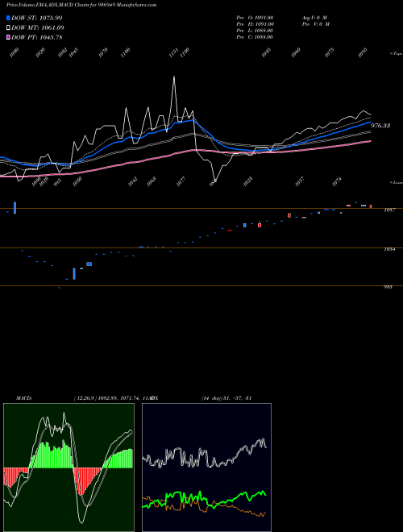
Task: Click the 'Pre C: 1088.00' value
Action: point(255,37)
